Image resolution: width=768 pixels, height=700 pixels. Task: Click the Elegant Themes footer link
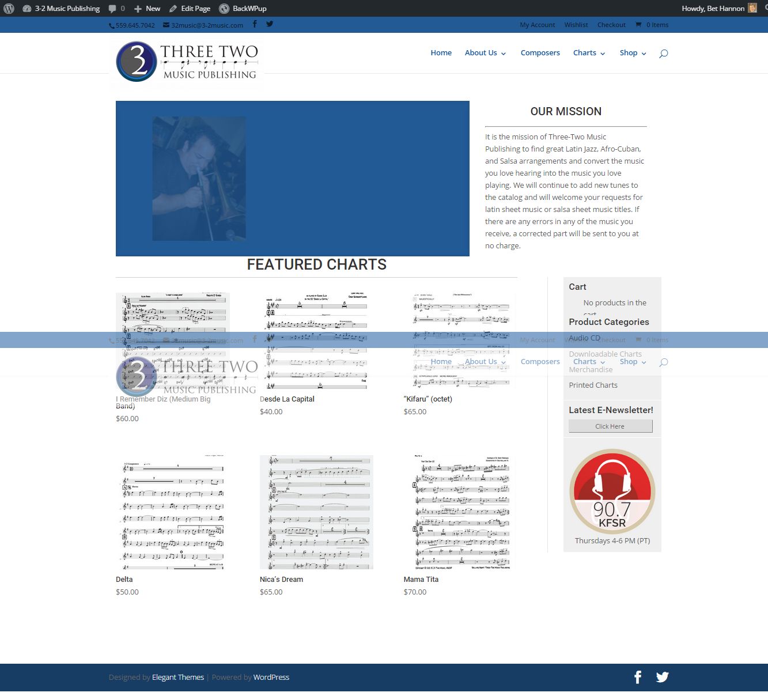point(178,678)
